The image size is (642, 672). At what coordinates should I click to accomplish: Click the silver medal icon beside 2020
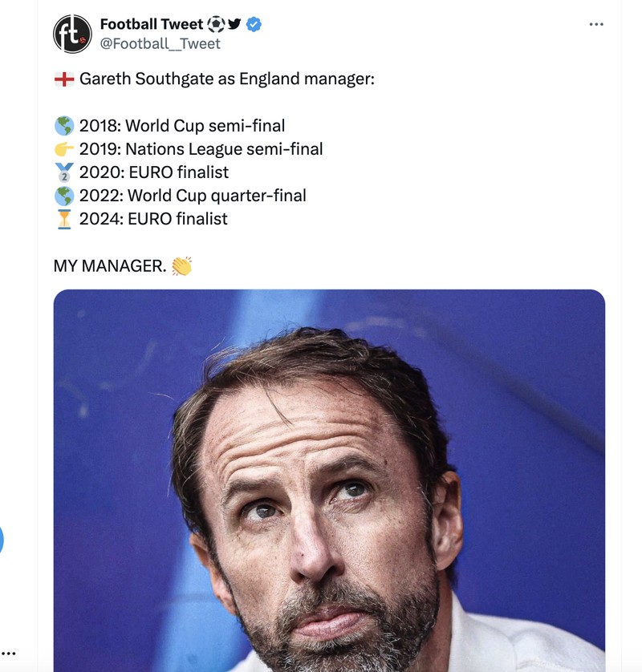pos(63,172)
